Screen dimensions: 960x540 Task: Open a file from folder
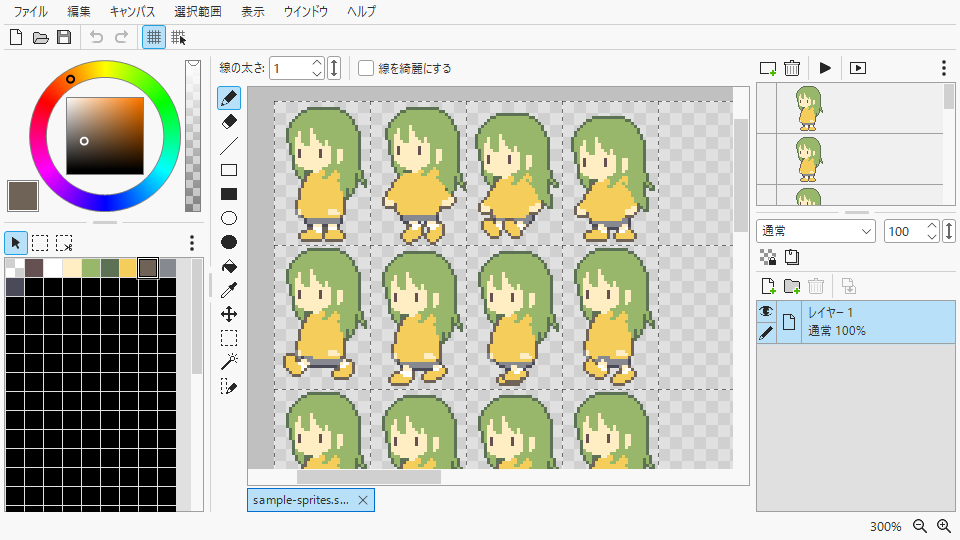point(40,37)
